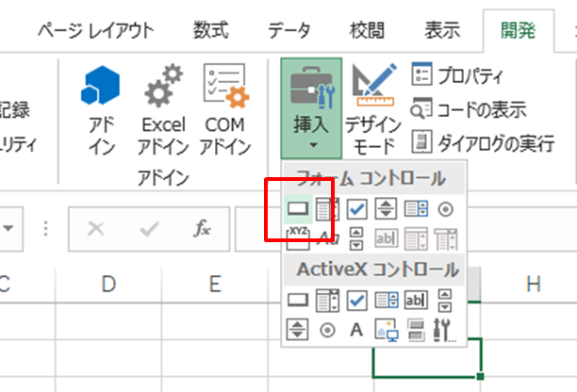
Task: Pick the Form Control Check Box icon
Action: pyautogui.click(x=356, y=209)
